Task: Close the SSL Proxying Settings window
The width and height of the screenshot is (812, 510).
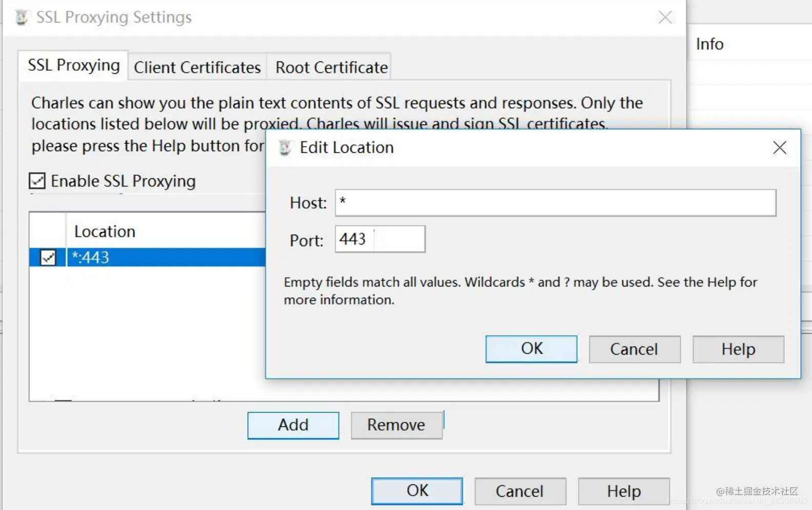Action: click(665, 17)
